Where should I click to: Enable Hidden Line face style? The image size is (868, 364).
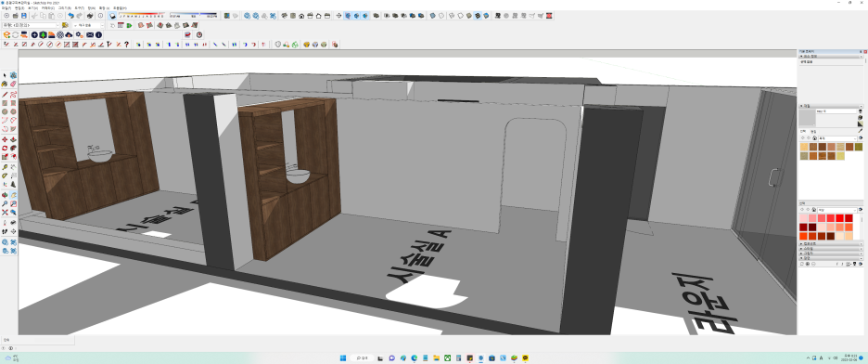click(x=460, y=16)
